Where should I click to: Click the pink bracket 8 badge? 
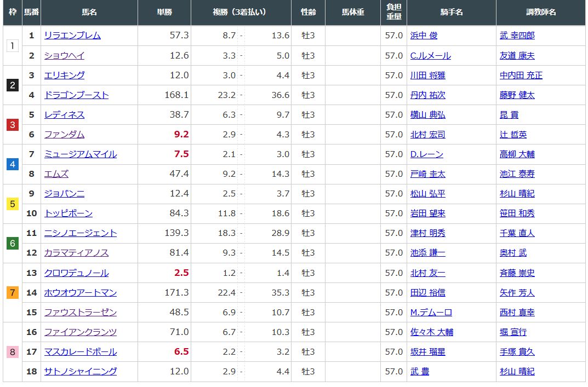pos(13,351)
